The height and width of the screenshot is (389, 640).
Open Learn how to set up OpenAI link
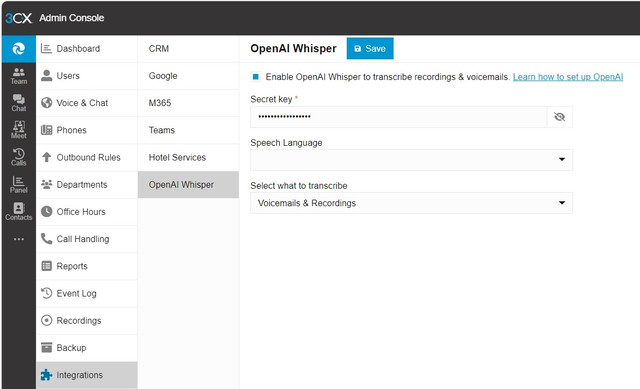(568, 77)
